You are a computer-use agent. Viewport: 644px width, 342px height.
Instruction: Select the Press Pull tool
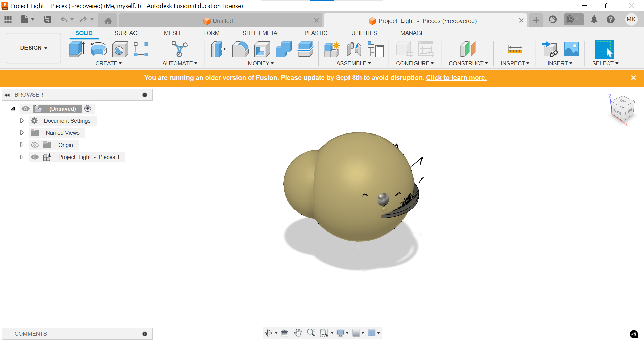pos(218,49)
